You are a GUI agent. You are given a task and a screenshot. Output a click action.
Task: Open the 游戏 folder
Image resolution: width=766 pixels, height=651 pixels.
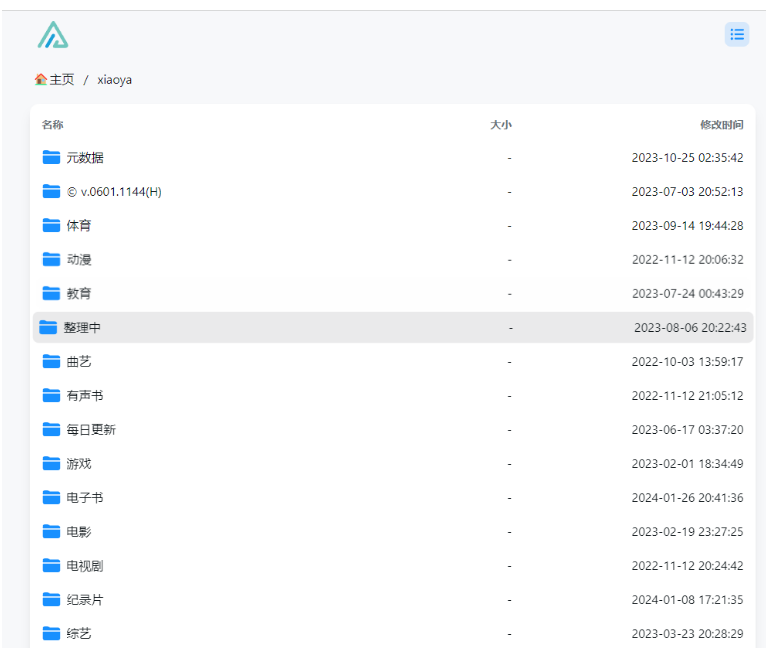79,464
